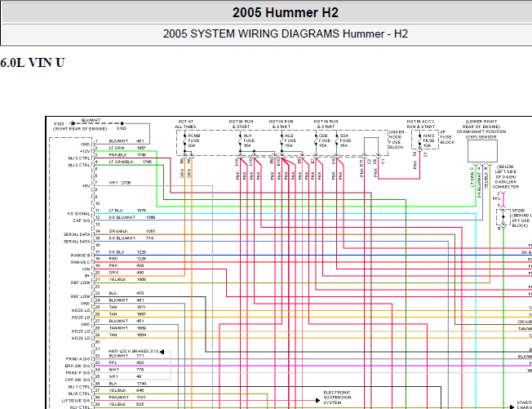Click 'RED' wire text at pin 18
Screen dimensions: 532x409
113,259
